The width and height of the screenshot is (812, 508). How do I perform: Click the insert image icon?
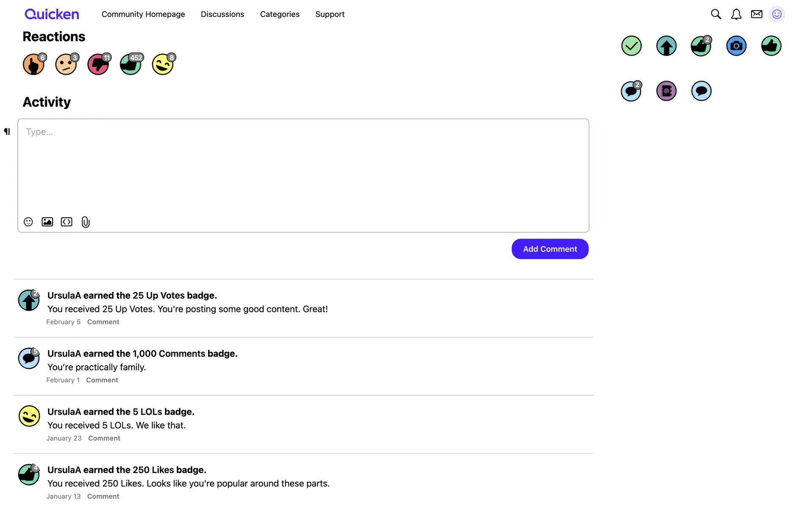[47, 222]
